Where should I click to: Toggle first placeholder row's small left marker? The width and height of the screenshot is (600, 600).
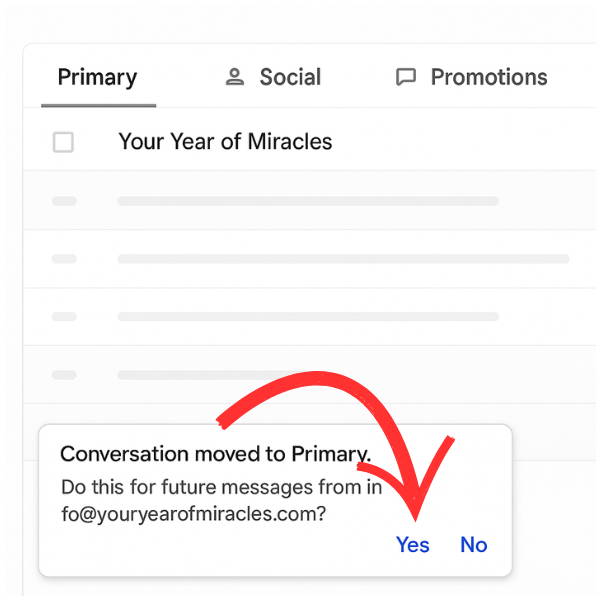(64, 201)
